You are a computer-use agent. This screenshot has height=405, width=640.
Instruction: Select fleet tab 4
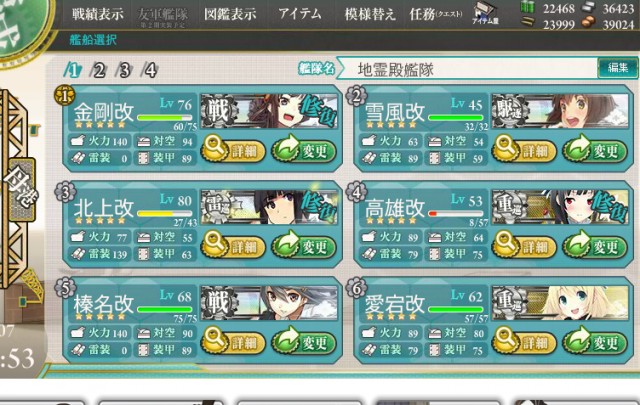coord(150,70)
